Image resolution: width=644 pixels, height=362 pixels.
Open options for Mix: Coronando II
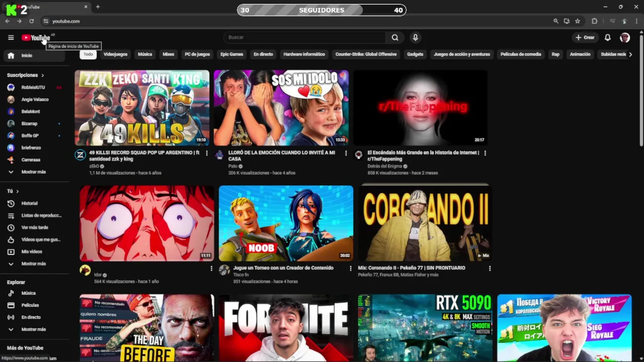[490, 268]
